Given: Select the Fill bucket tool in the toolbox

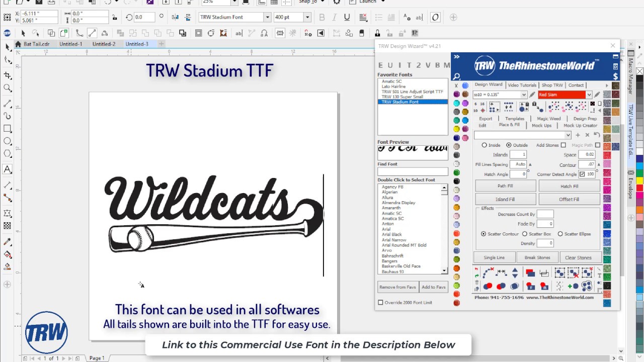Looking at the screenshot, I should 7,254.
